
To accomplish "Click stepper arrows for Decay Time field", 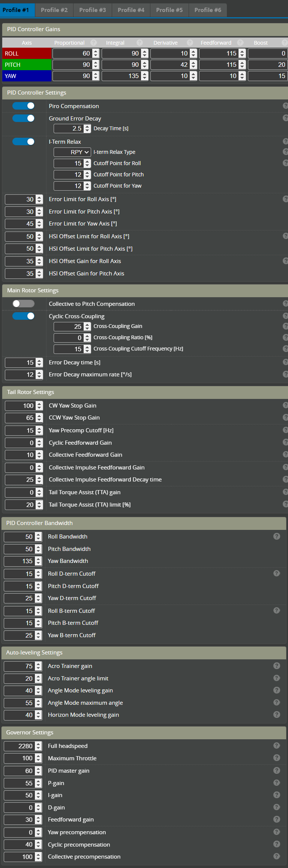I will (87, 128).
